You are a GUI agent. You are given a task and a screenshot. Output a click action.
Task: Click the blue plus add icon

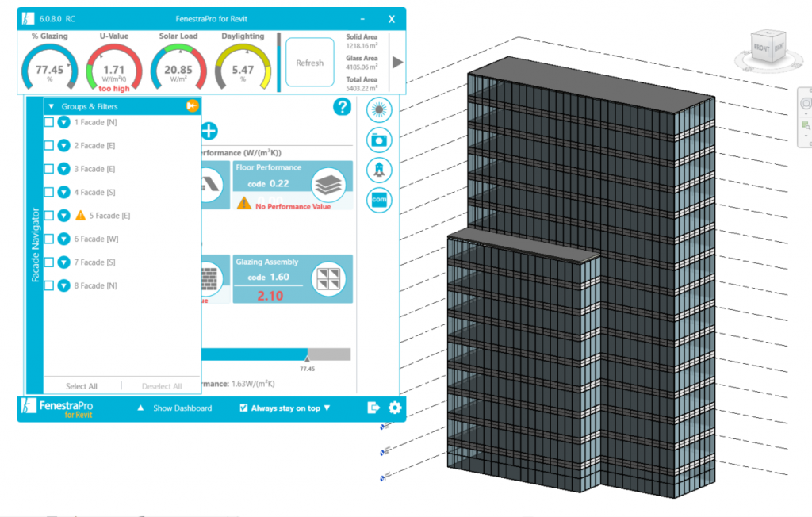pyautogui.click(x=209, y=131)
